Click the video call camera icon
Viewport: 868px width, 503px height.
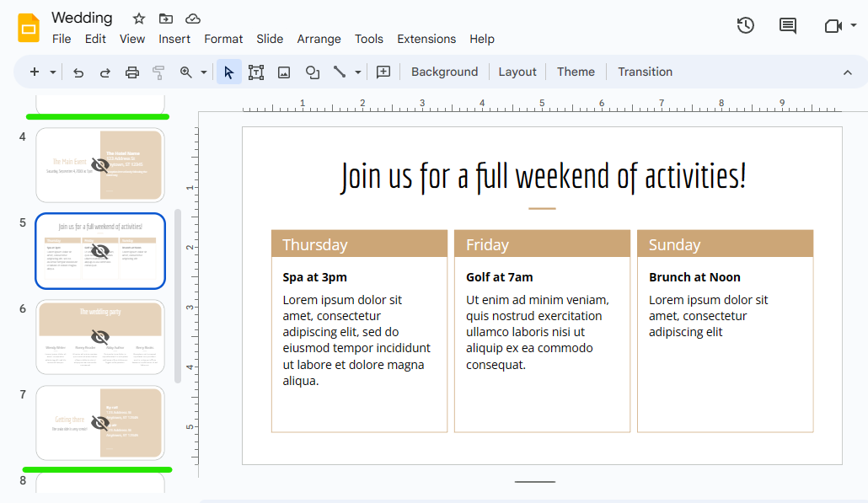[833, 25]
